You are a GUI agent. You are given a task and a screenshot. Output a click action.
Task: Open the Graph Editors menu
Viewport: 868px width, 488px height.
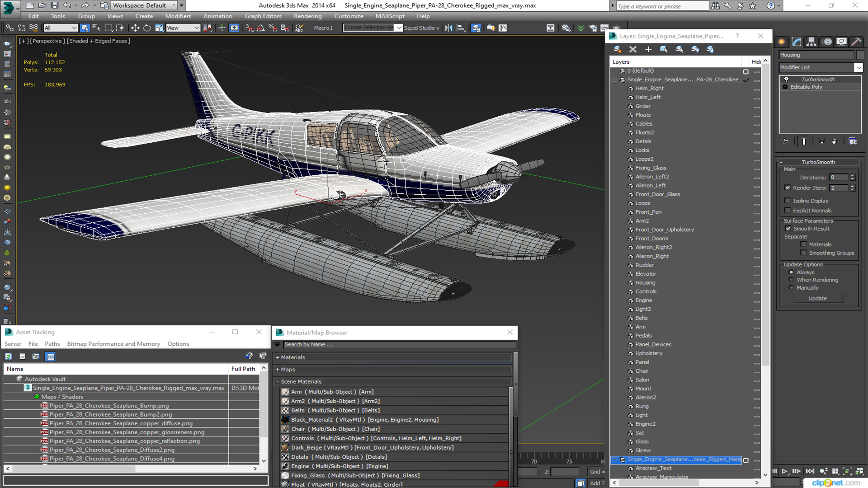coord(263,16)
